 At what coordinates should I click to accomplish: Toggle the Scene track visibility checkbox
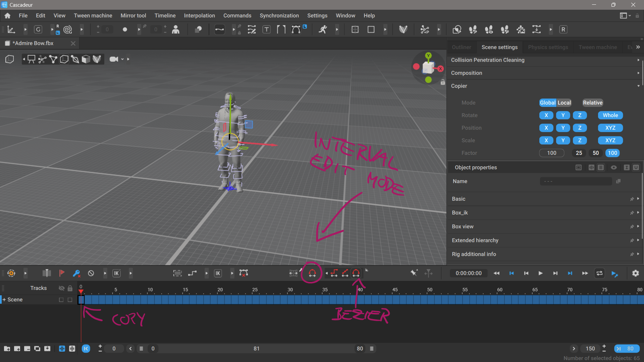pos(61,300)
